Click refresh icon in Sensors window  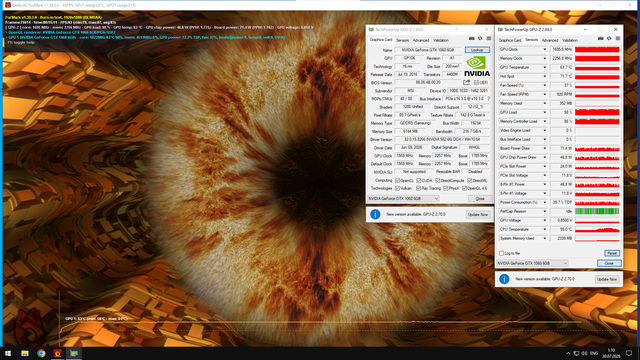tap(609, 38)
